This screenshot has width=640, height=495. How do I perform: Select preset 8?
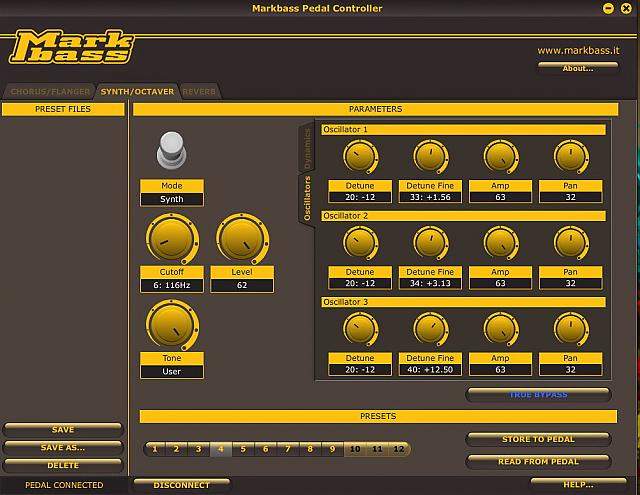[310, 449]
